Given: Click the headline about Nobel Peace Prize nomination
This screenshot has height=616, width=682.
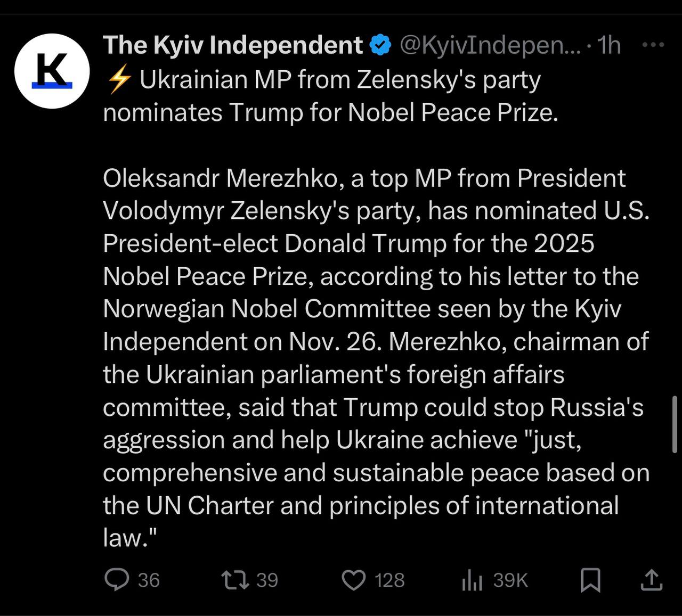Looking at the screenshot, I should click(330, 96).
